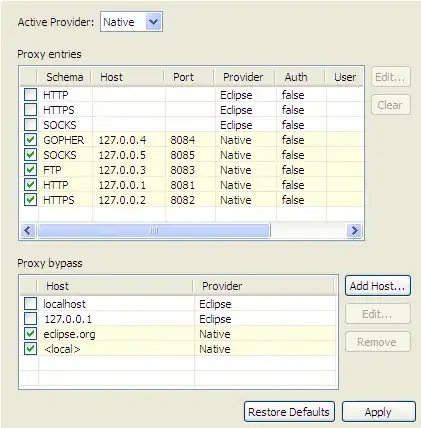Toggle the localhost bypass checkbox

coord(30,304)
